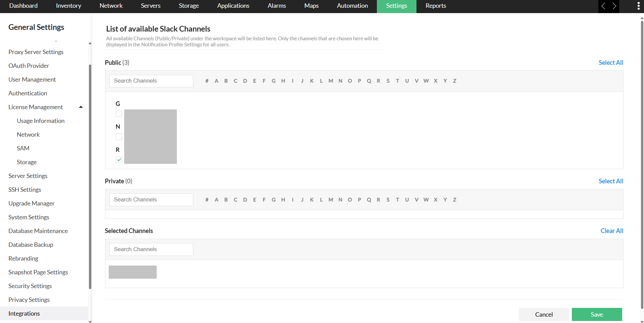Open System Settings
The image size is (644, 323).
coord(29,217)
